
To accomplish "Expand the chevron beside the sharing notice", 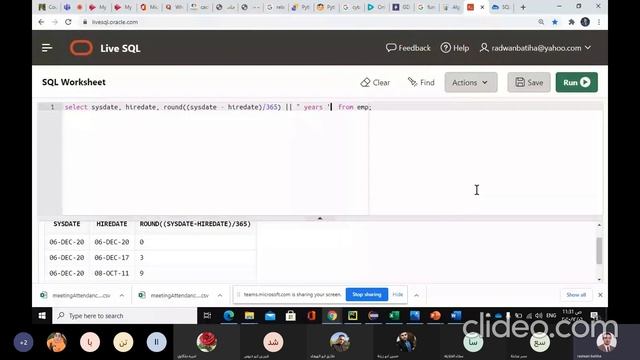I will coord(416,295).
